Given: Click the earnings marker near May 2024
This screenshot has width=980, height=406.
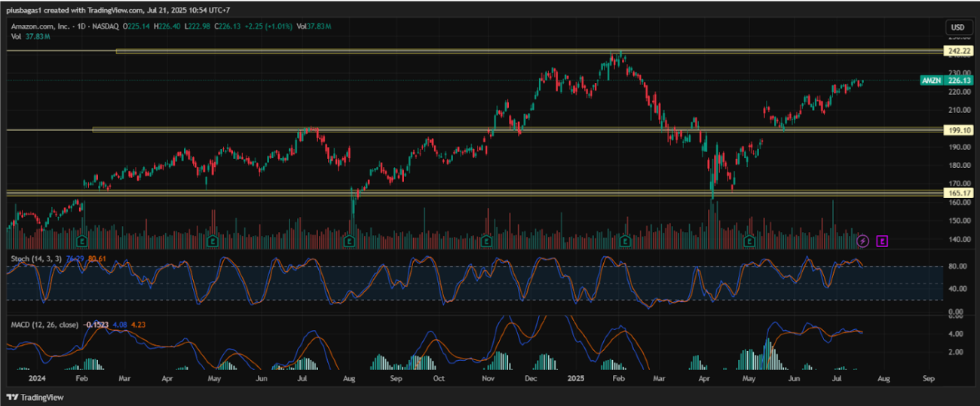Looking at the screenshot, I should point(213,241).
